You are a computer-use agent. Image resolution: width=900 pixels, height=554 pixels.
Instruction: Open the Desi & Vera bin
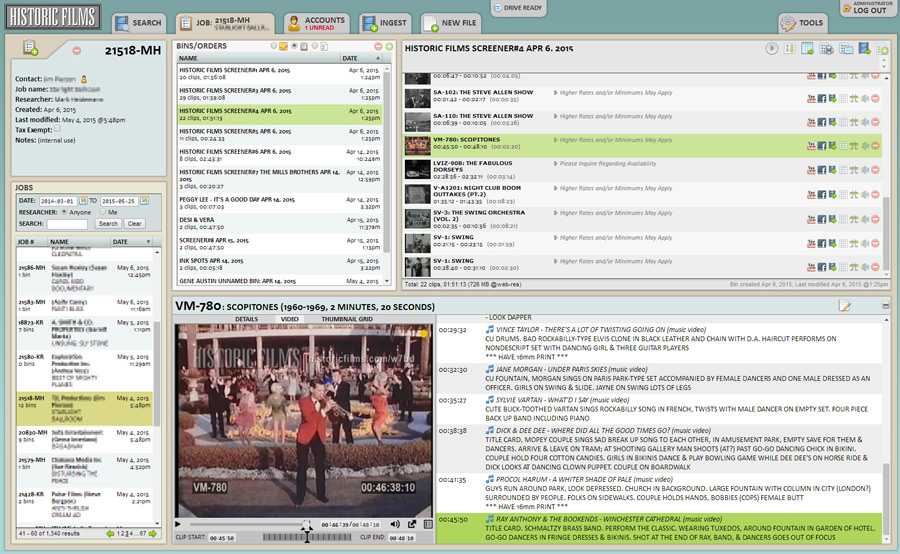point(280,223)
